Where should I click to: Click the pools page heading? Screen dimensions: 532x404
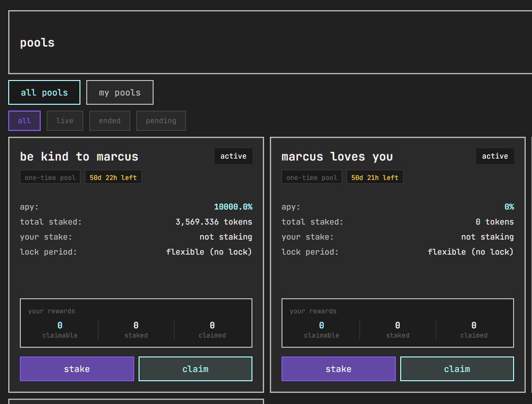pyautogui.click(x=37, y=43)
